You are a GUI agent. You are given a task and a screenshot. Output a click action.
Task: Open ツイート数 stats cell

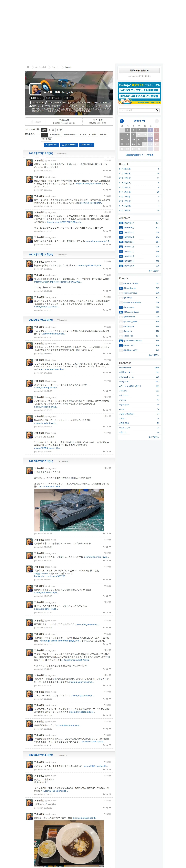[x=98, y=122]
